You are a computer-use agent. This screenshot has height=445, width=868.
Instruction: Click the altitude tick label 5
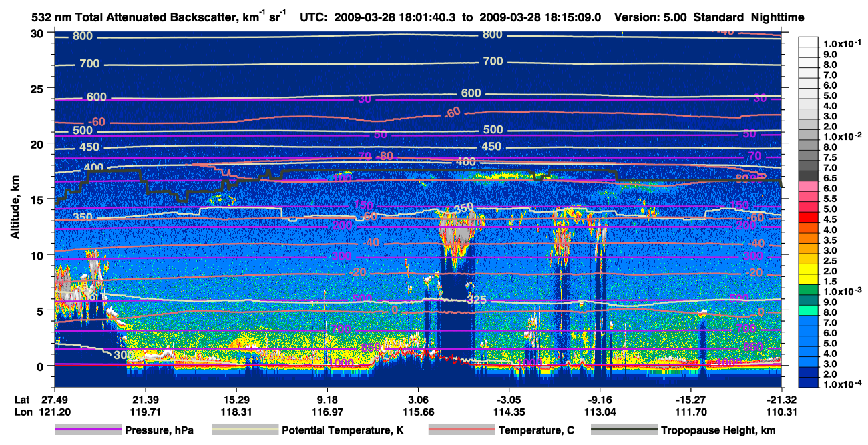[x=41, y=310]
